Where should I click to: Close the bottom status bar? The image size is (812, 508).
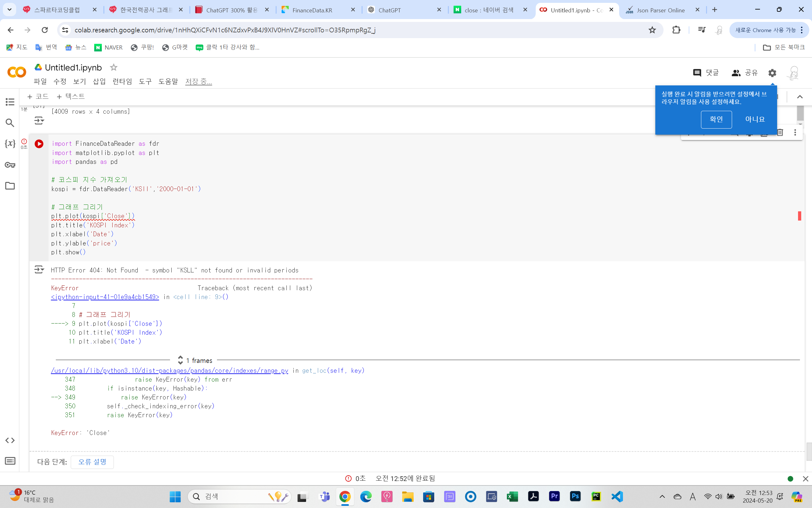tap(805, 479)
